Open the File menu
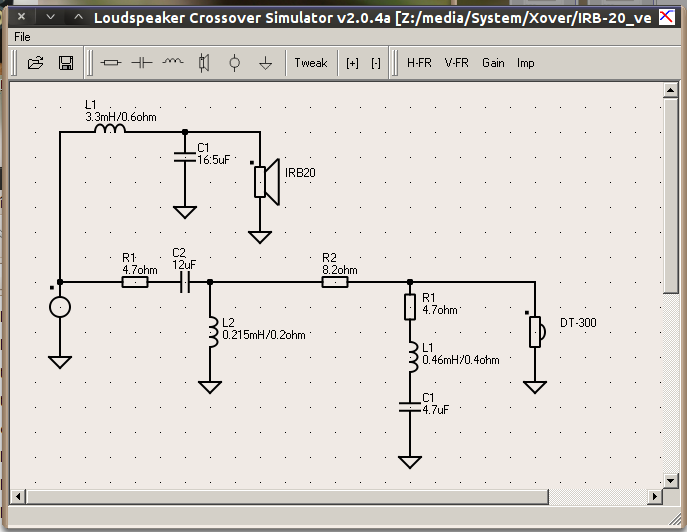The image size is (687, 532). coord(22,37)
